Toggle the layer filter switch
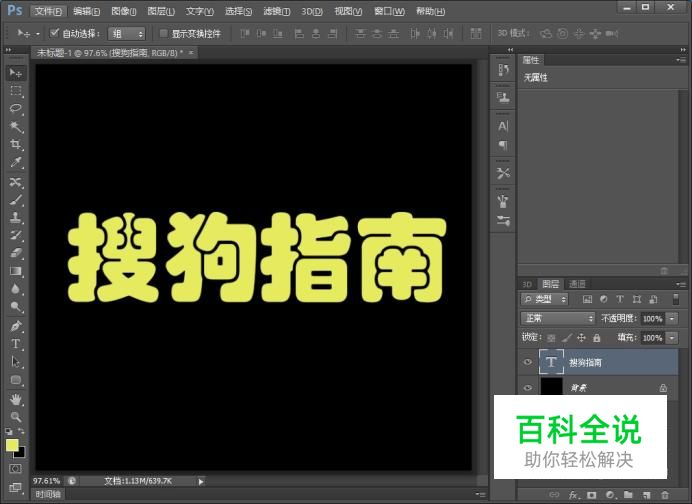Screen dimensions: 692x504 click(x=675, y=299)
